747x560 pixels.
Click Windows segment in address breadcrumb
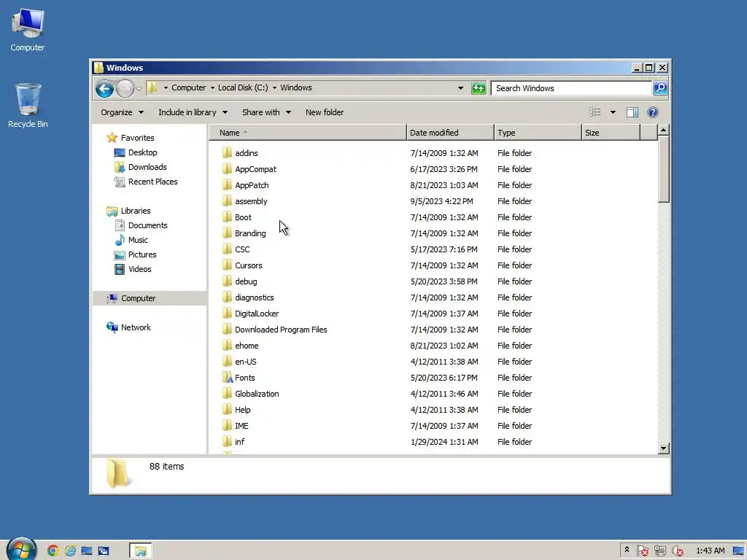pyautogui.click(x=296, y=87)
